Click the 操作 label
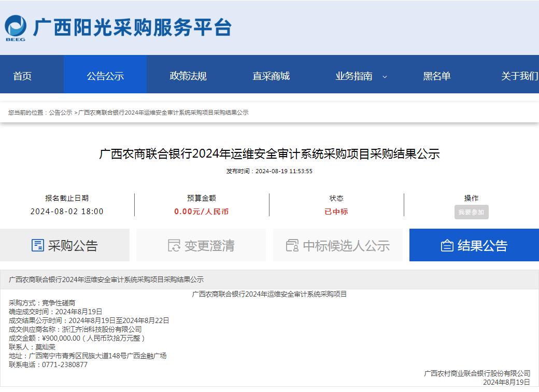Image resolution: width=539 pixels, height=392 pixels. tap(471, 198)
